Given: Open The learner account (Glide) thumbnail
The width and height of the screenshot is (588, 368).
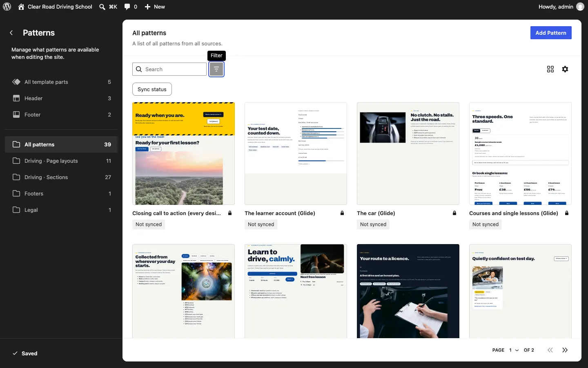Looking at the screenshot, I should click(x=296, y=153).
